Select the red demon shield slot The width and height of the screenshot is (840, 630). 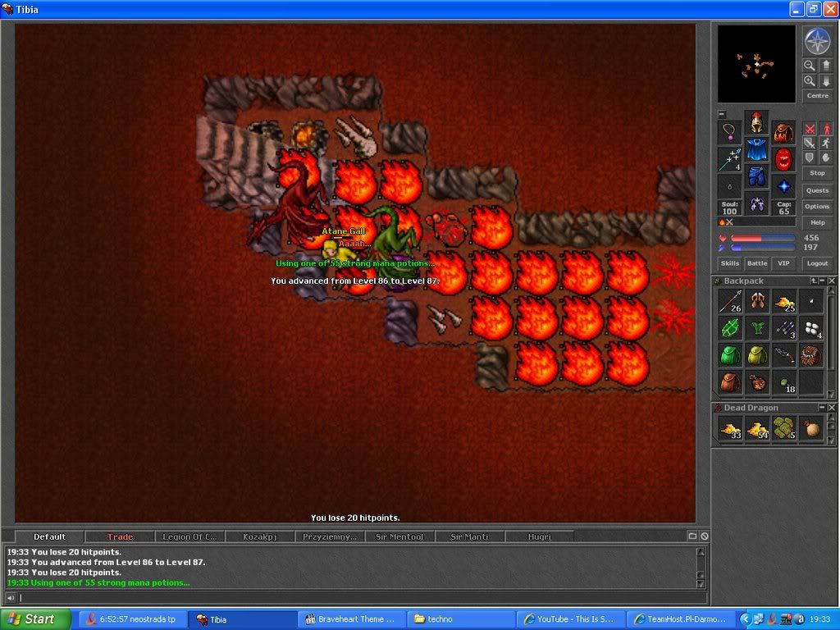coord(783,160)
